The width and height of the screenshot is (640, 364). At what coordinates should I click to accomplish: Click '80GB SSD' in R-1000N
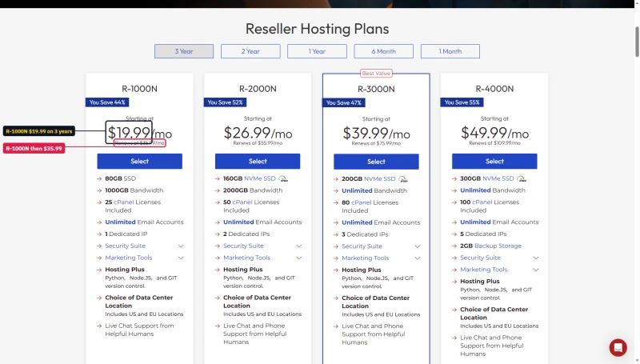coord(121,178)
